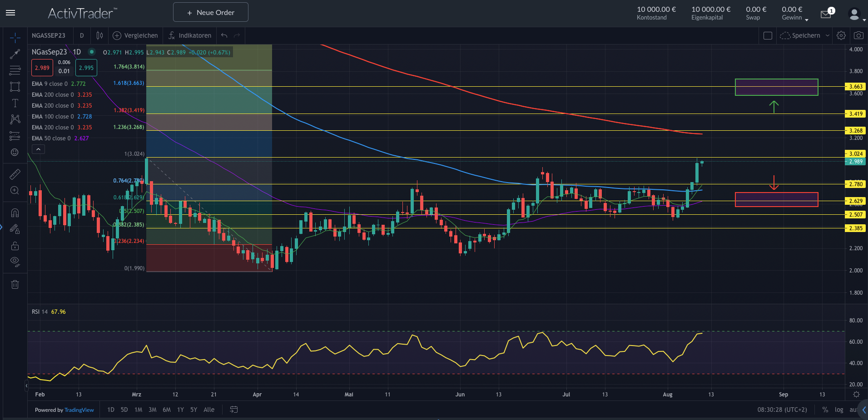Screen dimensions: 868x420
Task: Click the zoom in tool
Action: tap(15, 191)
